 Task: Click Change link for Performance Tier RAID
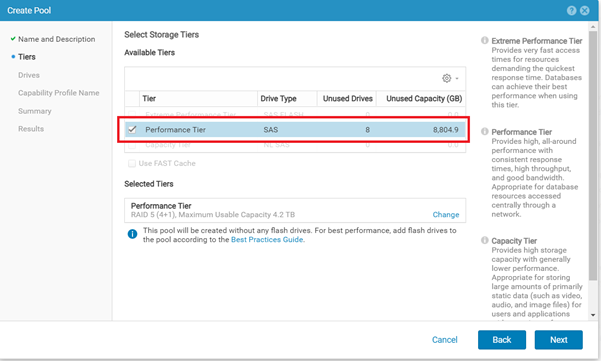[x=446, y=215]
